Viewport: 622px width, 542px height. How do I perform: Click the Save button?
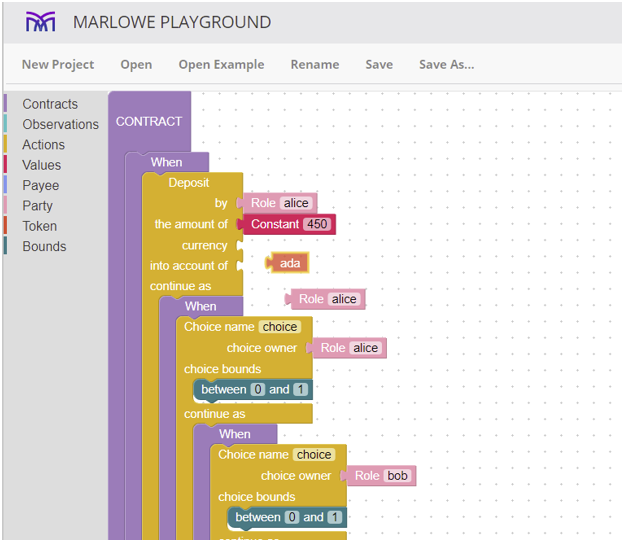(379, 64)
